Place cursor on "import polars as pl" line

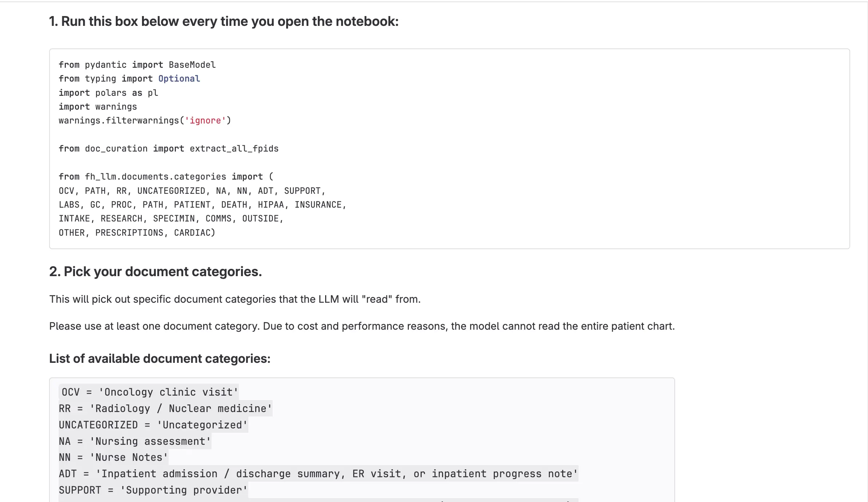click(x=108, y=93)
